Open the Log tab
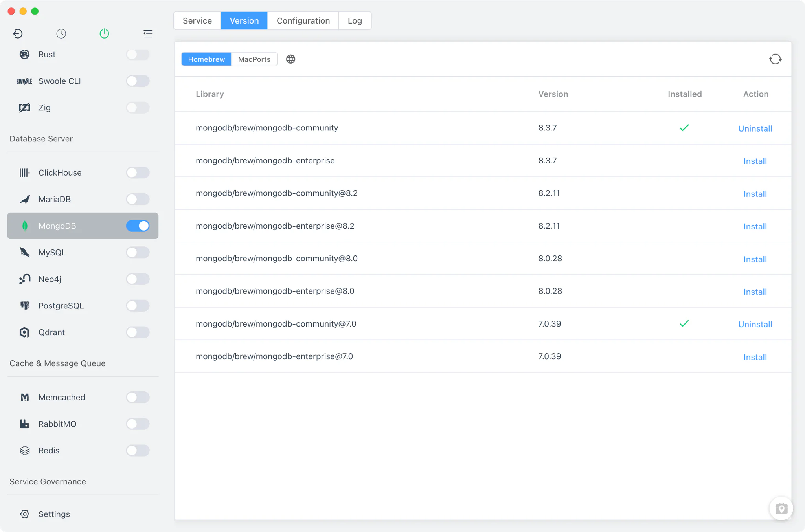 coord(355,20)
